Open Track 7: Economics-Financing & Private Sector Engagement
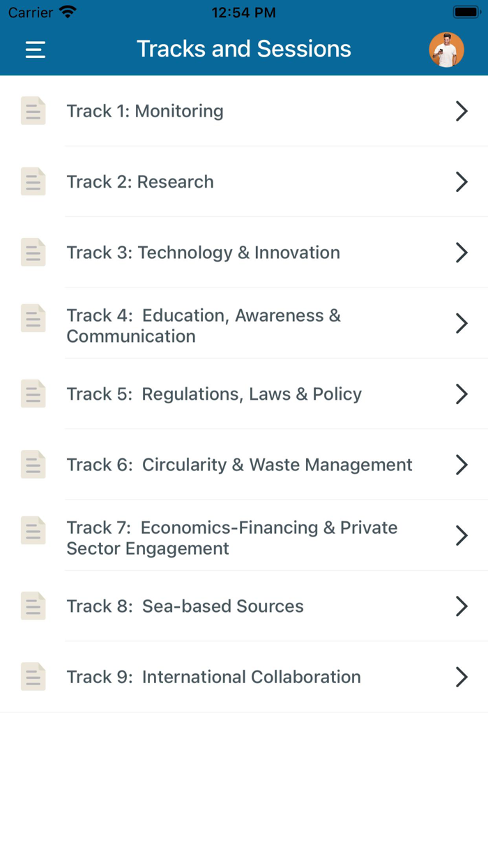Screen dimensions: 488x868 [244, 535]
